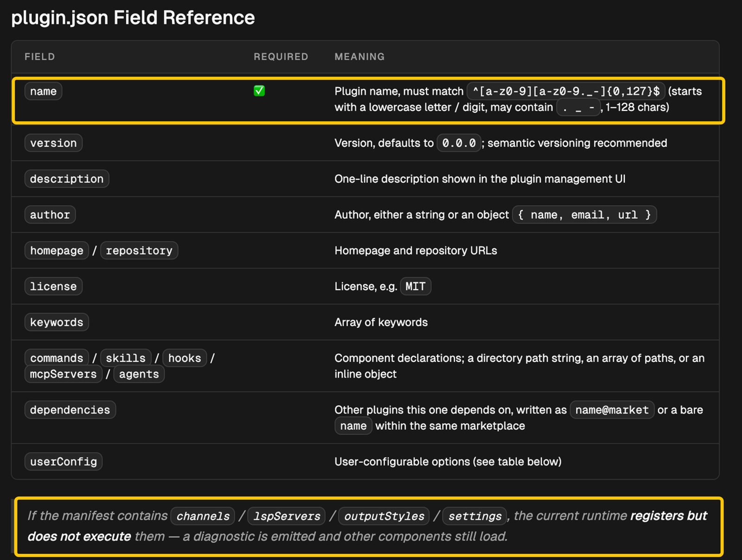Image resolution: width=742 pixels, height=560 pixels.
Task: Click the '. _ -' allowed characters code
Action: [578, 107]
